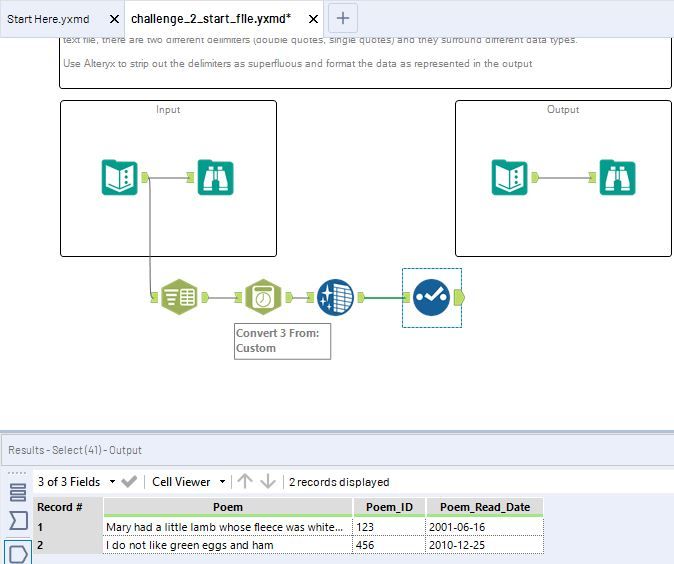Viewport: 674px width, 564px height.
Task: Click input anchor of Data Cleansing tool
Action: (310, 297)
